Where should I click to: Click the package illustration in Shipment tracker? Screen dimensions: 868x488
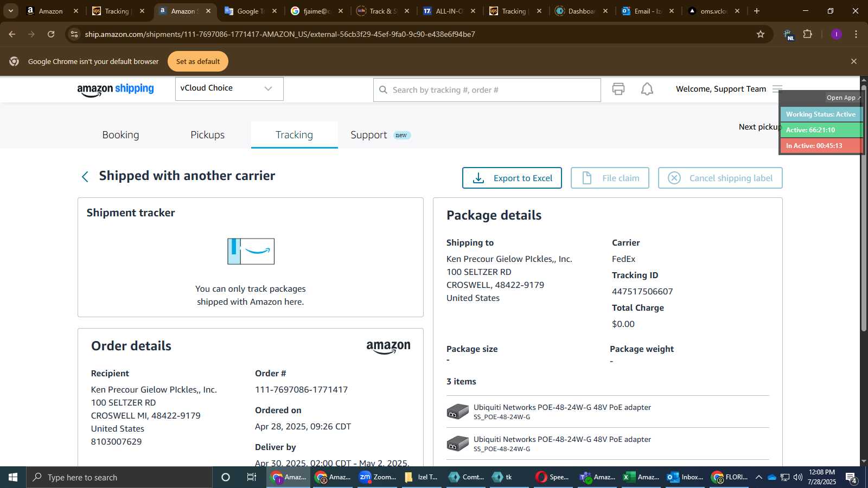click(251, 251)
